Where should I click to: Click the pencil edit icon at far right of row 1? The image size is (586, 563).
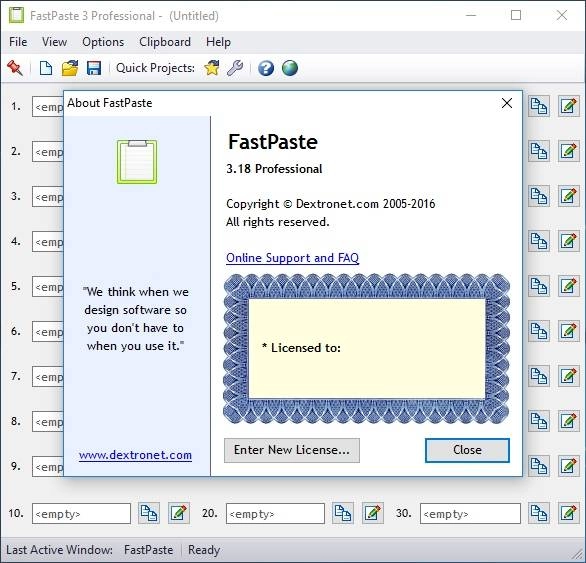tap(569, 106)
